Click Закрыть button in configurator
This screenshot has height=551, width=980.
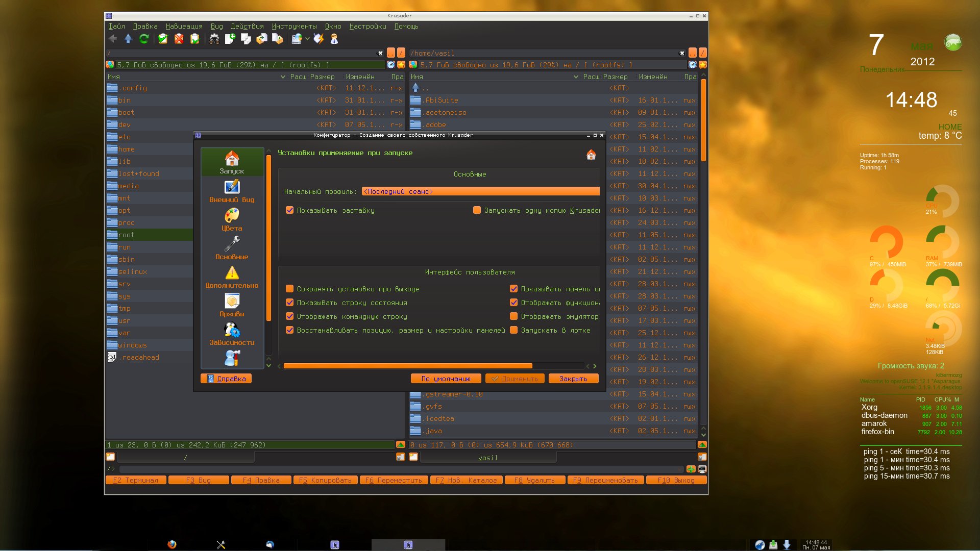pos(573,379)
